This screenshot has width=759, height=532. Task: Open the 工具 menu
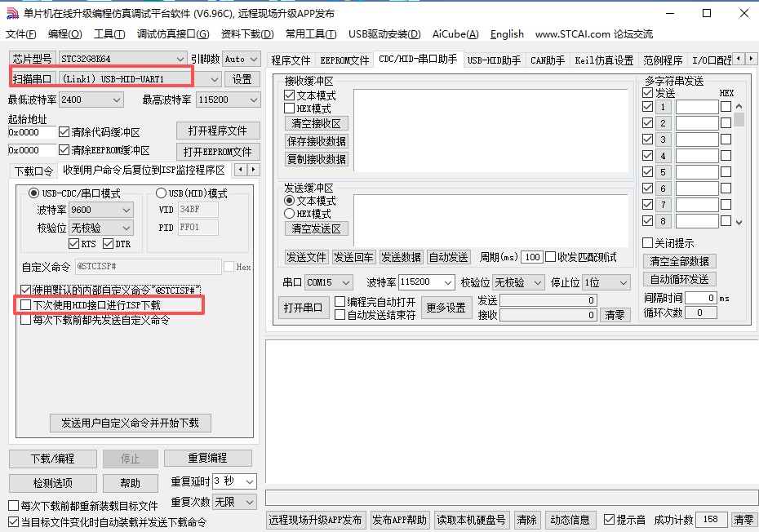pos(108,34)
